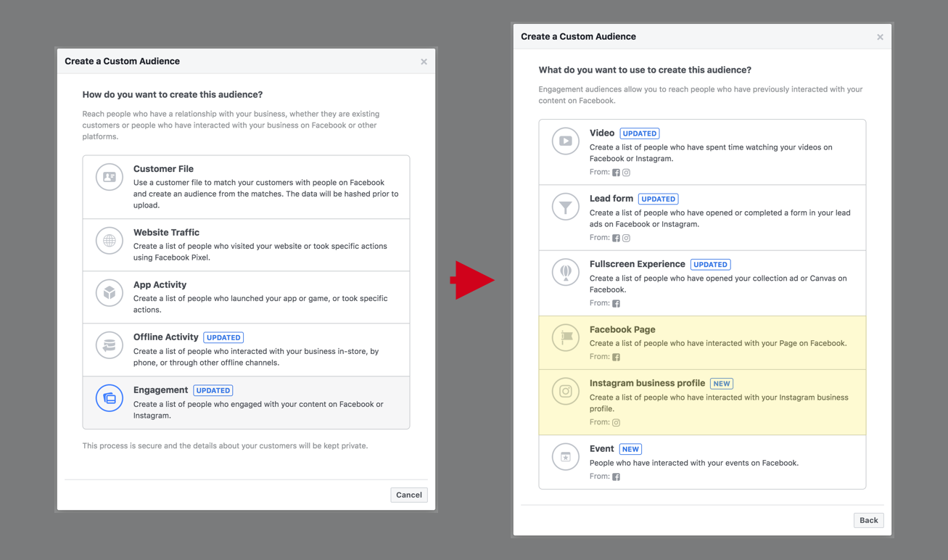Click 'This process is secure' footer note

pyautogui.click(x=225, y=446)
